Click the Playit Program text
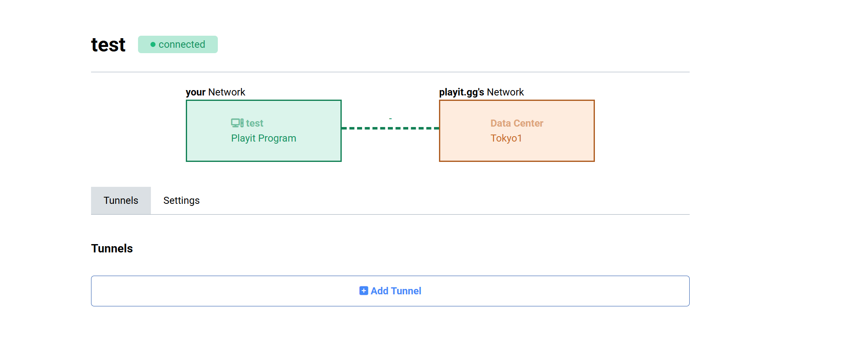 (x=264, y=138)
